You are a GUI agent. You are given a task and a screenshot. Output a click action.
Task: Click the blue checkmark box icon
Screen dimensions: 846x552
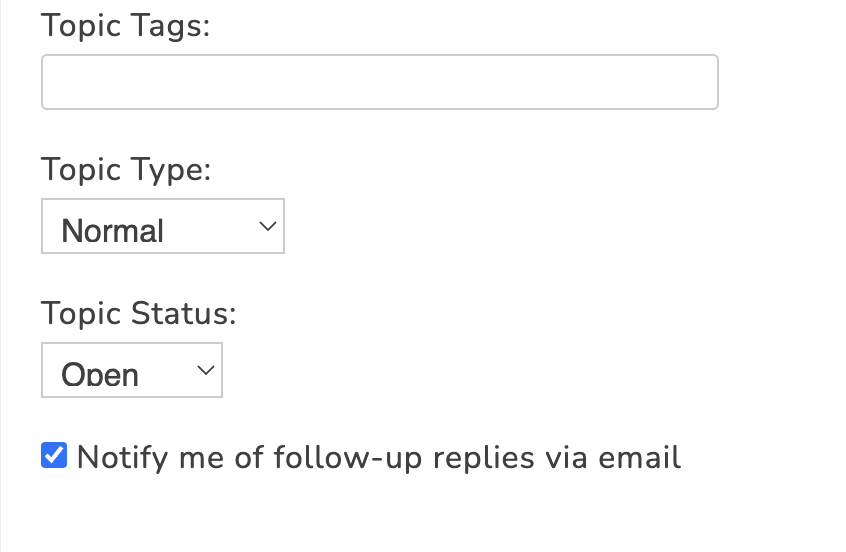point(54,456)
